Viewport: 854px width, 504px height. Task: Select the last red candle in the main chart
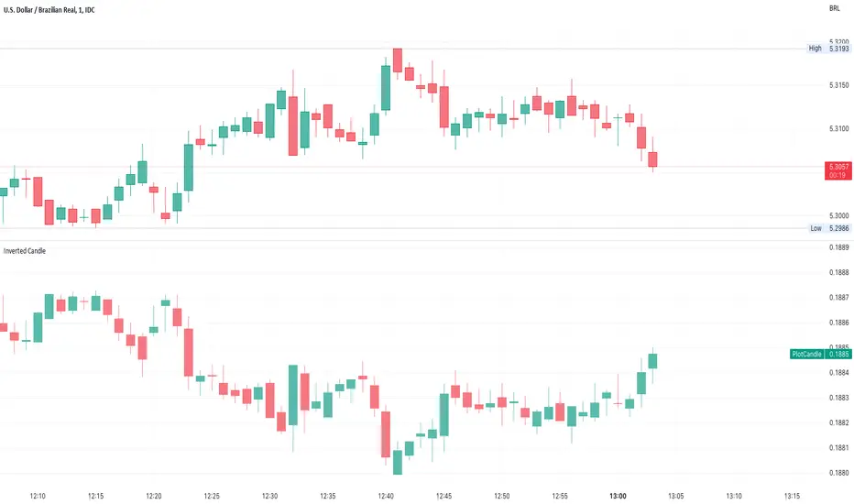653,160
